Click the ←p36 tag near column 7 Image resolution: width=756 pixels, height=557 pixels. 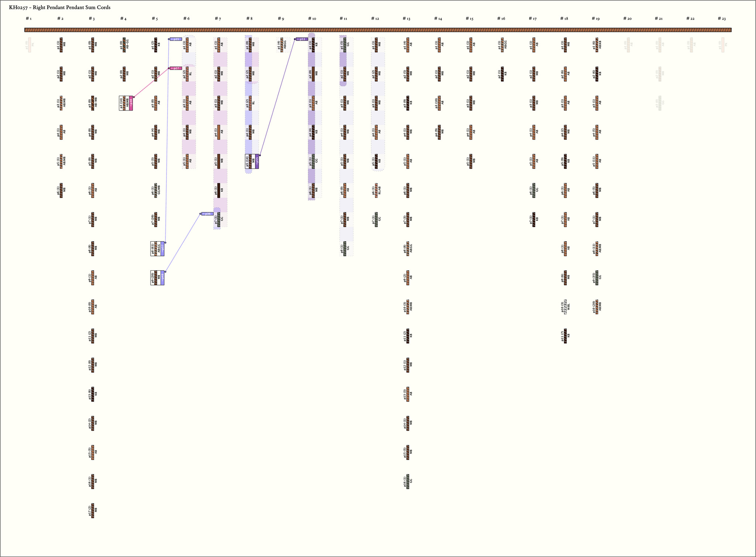click(207, 214)
